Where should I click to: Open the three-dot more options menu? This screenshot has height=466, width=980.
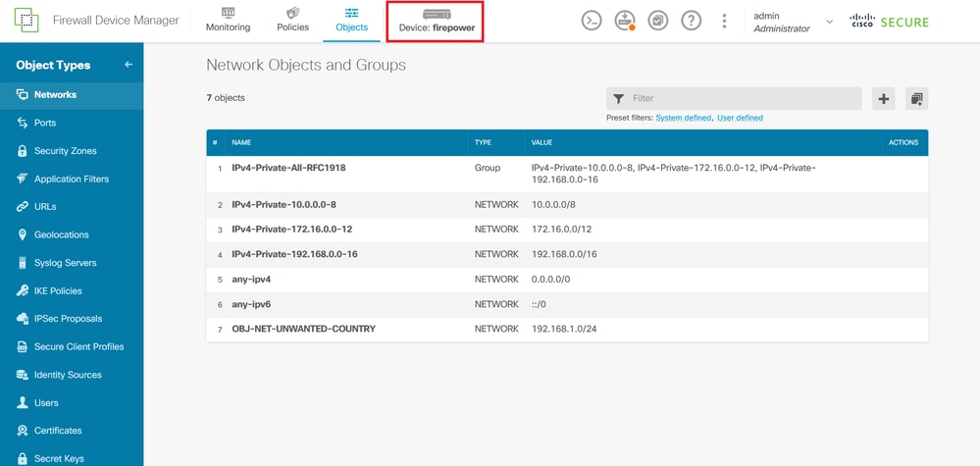(x=724, y=21)
